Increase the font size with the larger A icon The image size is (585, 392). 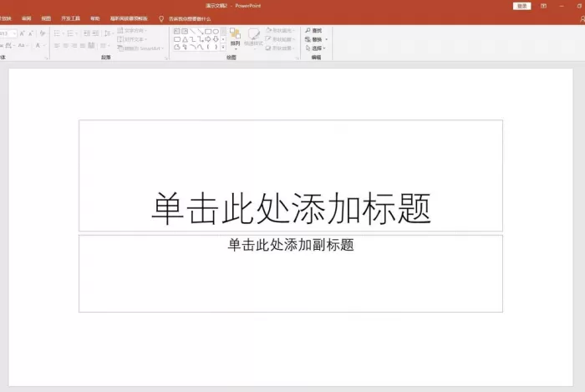click(x=22, y=33)
